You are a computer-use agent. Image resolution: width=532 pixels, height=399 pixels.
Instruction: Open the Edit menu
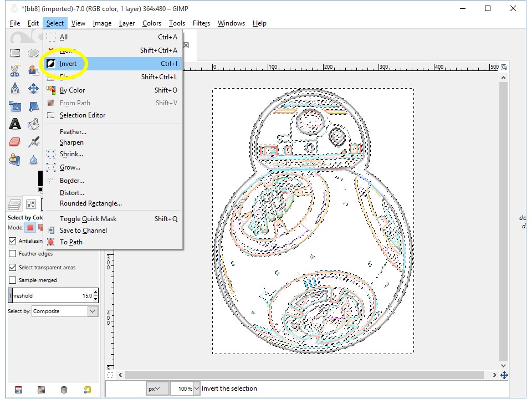(33, 23)
